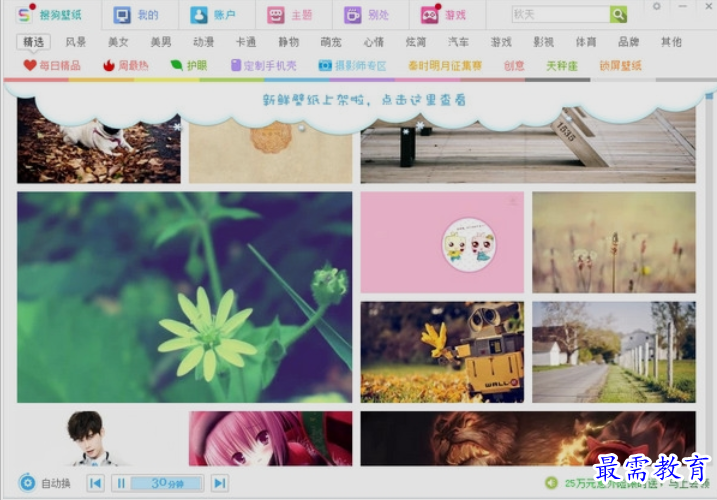Open the large green flower wallpaper
Image resolution: width=717 pixels, height=500 pixels.
coord(185,297)
